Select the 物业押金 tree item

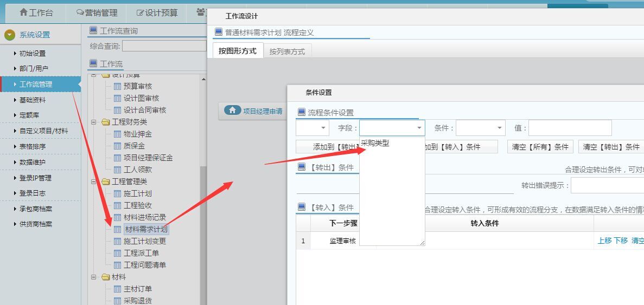click(138, 134)
